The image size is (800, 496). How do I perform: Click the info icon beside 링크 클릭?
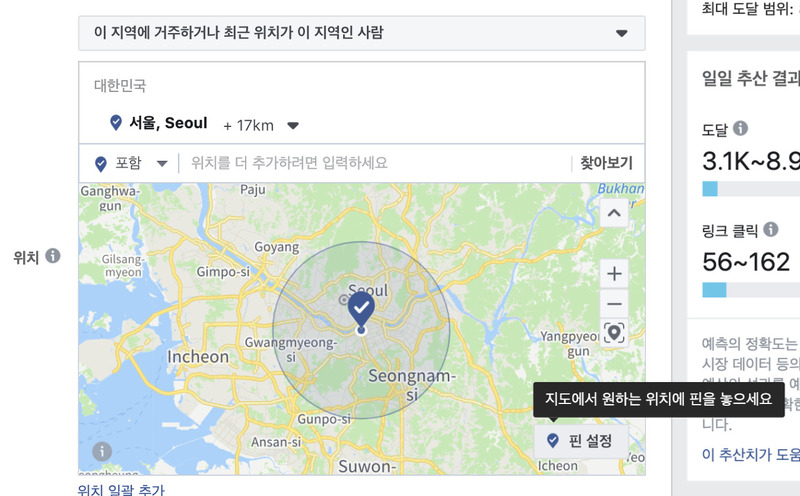pyautogui.click(x=771, y=230)
